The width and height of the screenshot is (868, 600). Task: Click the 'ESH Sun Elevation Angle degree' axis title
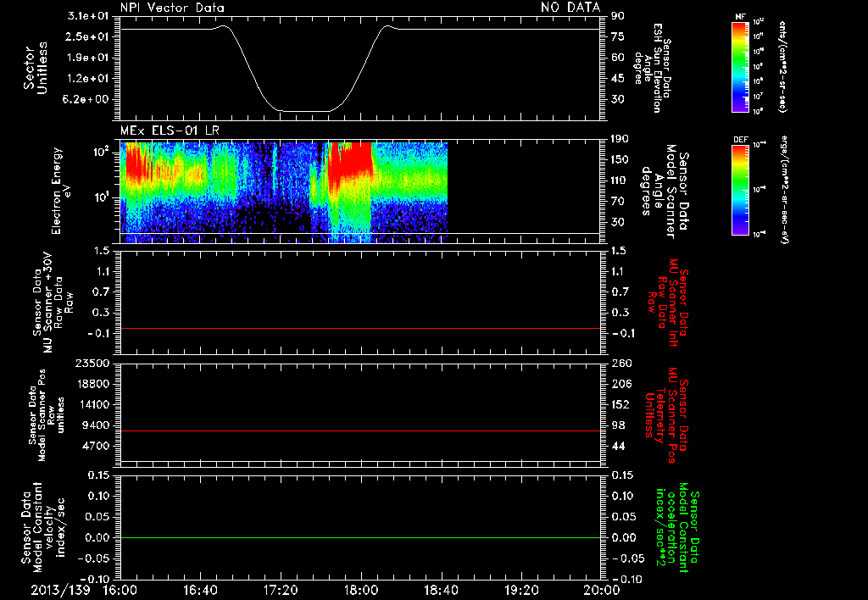pos(653,68)
